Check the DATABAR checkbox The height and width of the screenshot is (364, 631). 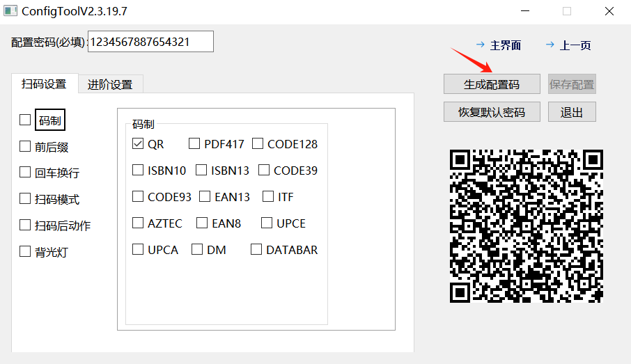coord(256,249)
